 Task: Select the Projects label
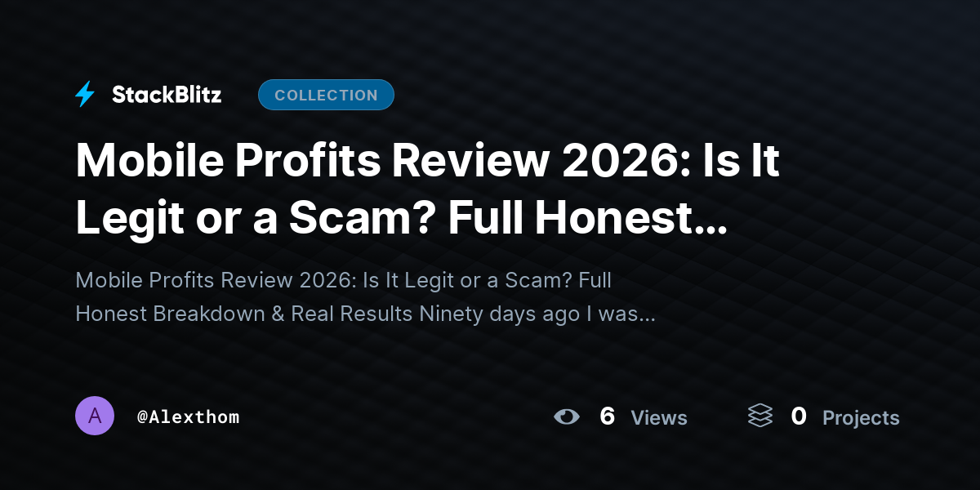coord(861,417)
